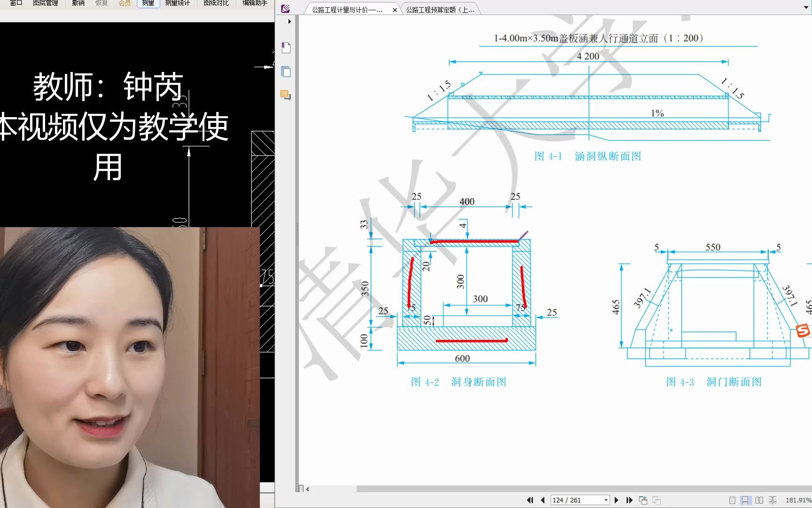Click the title 1-4.00m×3.50m盖板涵兼人行通道立面
The width and height of the screenshot is (812, 508).
599,38
